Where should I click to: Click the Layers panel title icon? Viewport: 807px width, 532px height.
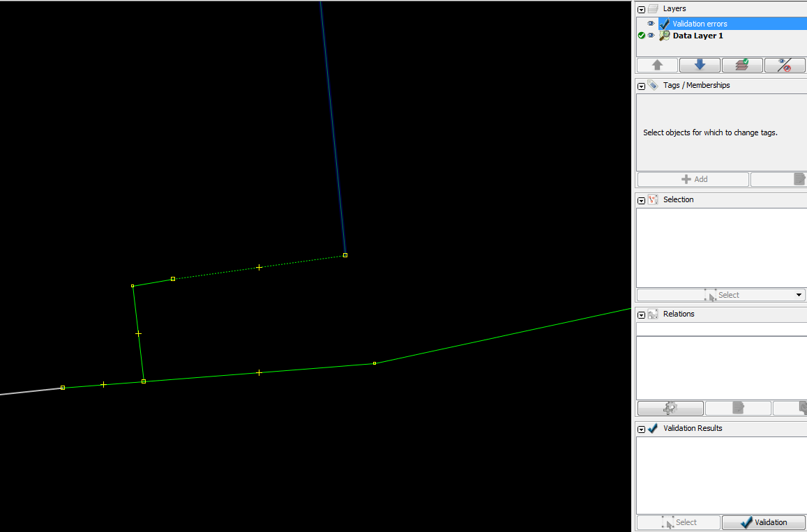653,9
